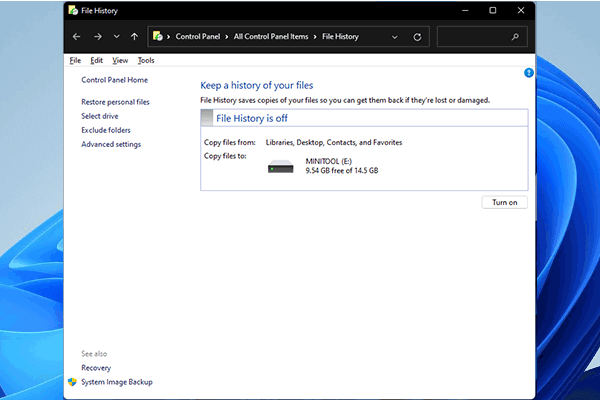Turn on File History

[504, 202]
